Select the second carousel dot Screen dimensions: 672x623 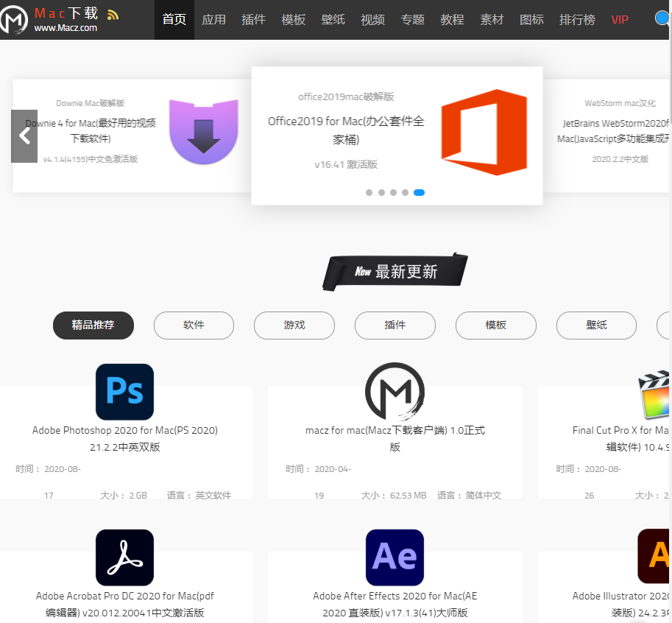(381, 192)
